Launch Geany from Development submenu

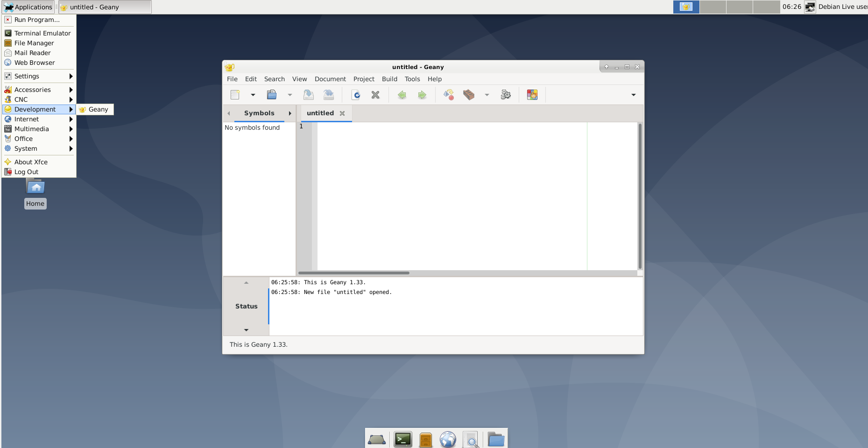pyautogui.click(x=95, y=109)
